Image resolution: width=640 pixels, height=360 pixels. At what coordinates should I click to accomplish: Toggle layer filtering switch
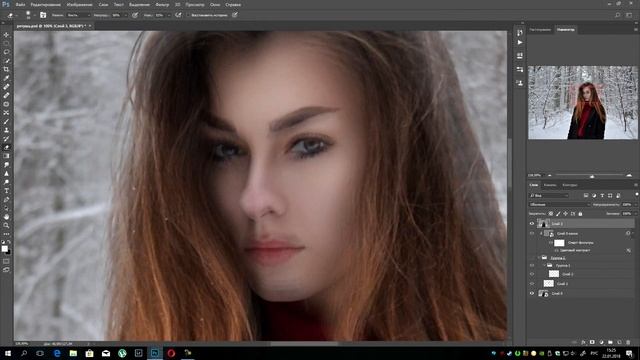[x=637, y=195]
